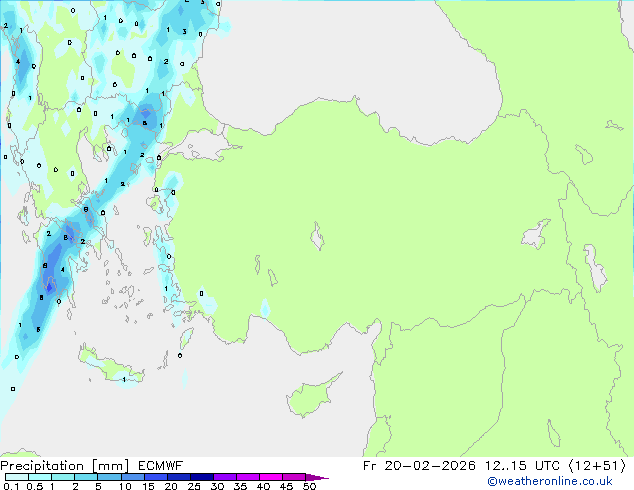Select the 45–50 mm legend swatch

click(294, 477)
